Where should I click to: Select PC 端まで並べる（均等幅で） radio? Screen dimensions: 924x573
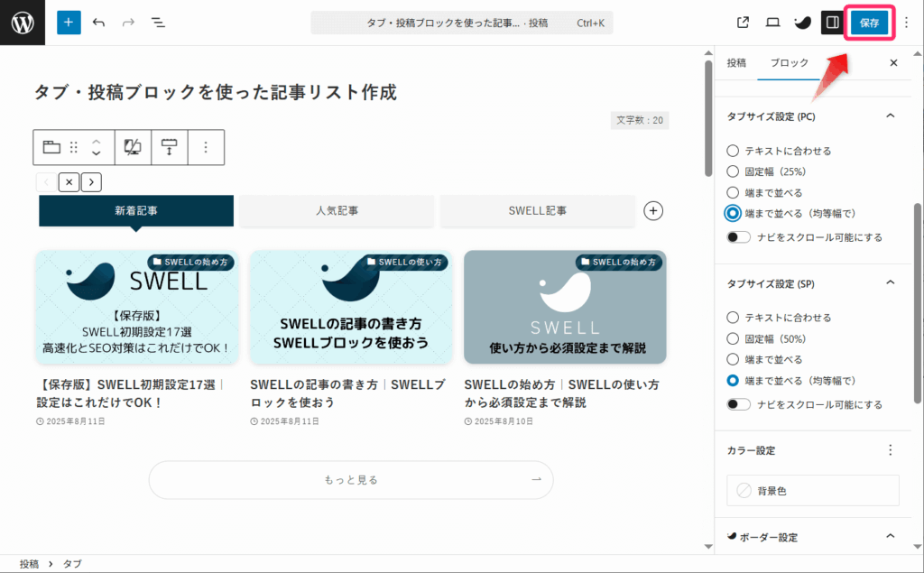pyautogui.click(x=733, y=213)
